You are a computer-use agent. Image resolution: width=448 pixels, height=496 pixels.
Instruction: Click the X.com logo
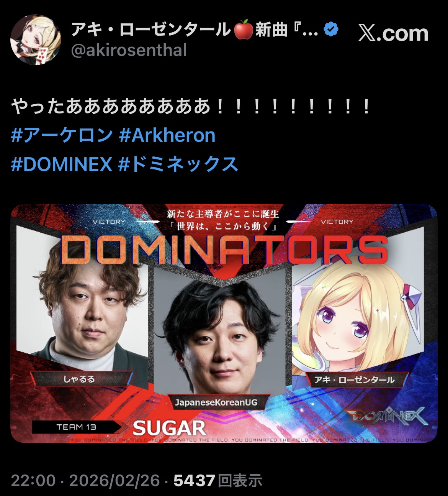(x=393, y=33)
